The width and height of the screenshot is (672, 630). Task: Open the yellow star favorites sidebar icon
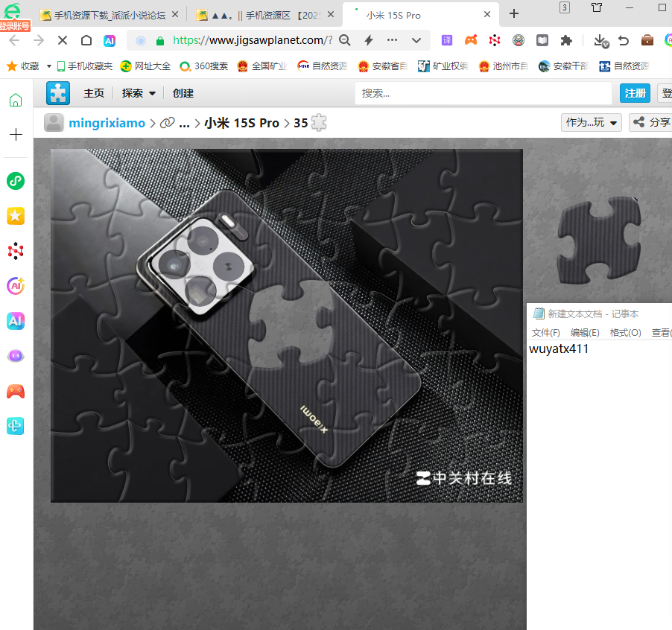[x=16, y=216]
